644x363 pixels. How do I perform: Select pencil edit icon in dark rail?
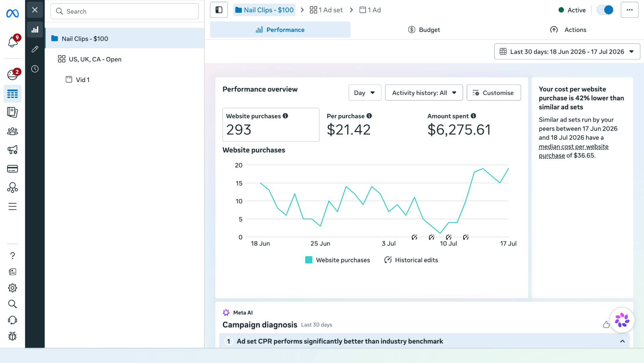pos(35,49)
